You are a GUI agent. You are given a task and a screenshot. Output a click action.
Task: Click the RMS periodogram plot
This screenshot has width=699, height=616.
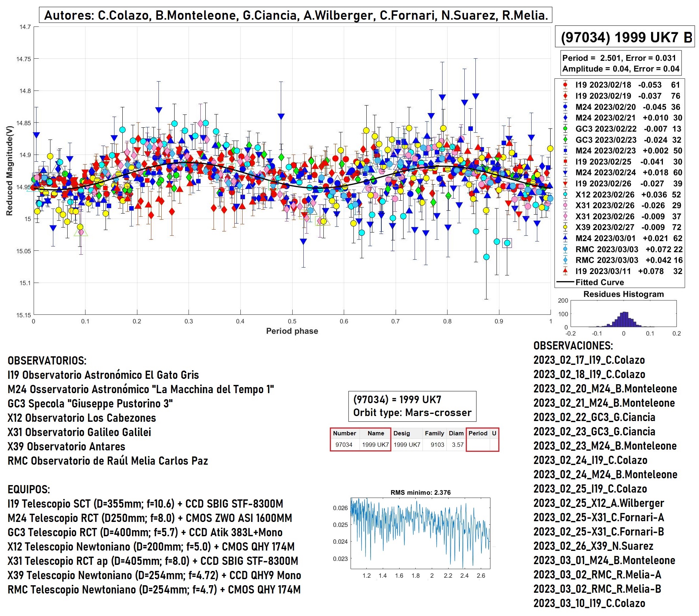420,533
